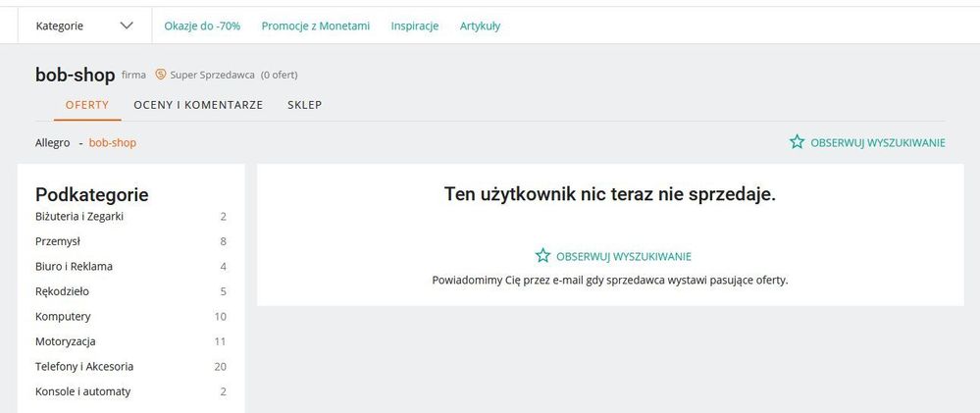Open Konsole i automaty subcategory
The image size is (980, 413).
click(82, 391)
